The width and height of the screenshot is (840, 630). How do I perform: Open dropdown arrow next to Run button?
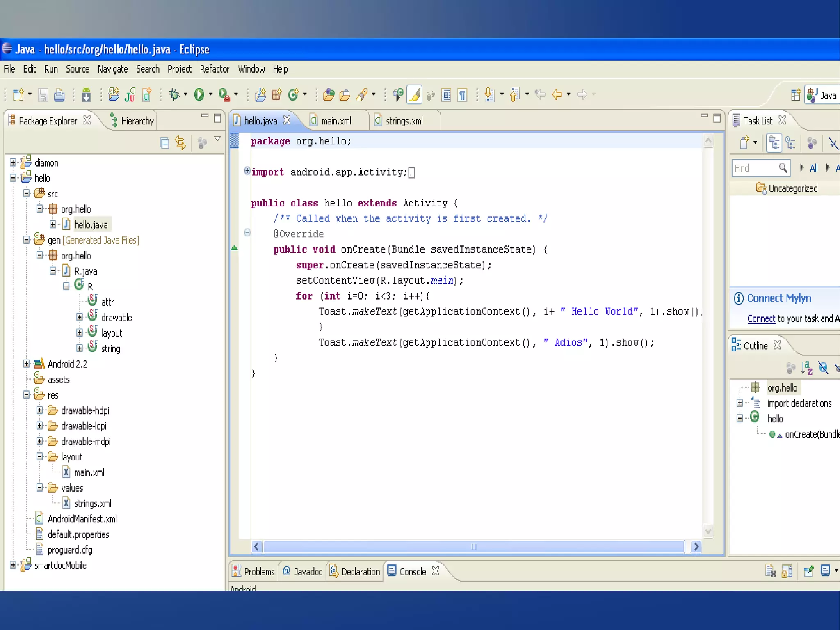211,95
